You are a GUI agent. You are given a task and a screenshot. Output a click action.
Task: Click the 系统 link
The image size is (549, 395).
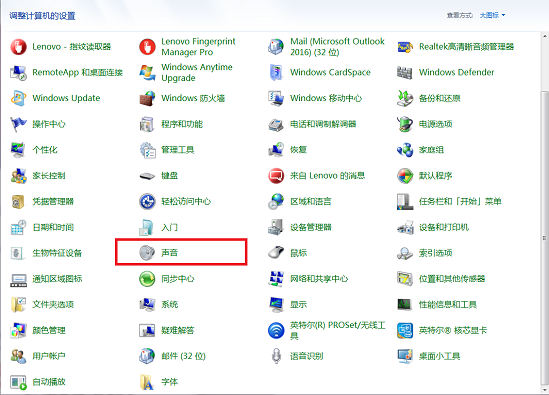coord(169,304)
